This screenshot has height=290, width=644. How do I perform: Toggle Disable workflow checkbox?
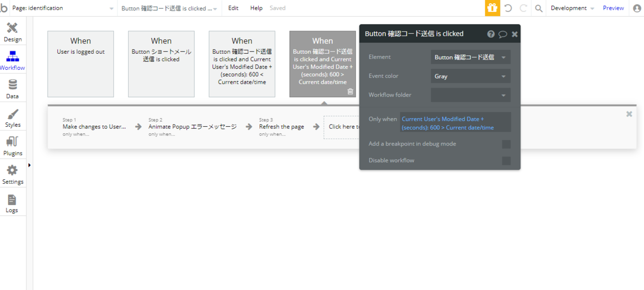click(506, 161)
